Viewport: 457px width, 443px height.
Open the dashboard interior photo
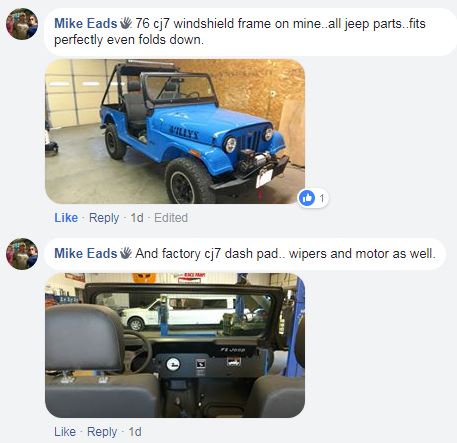[175, 345]
